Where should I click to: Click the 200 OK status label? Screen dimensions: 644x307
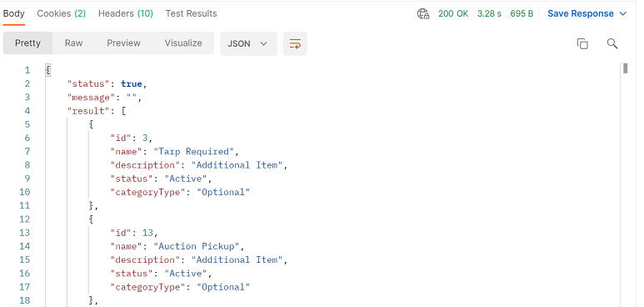point(453,14)
